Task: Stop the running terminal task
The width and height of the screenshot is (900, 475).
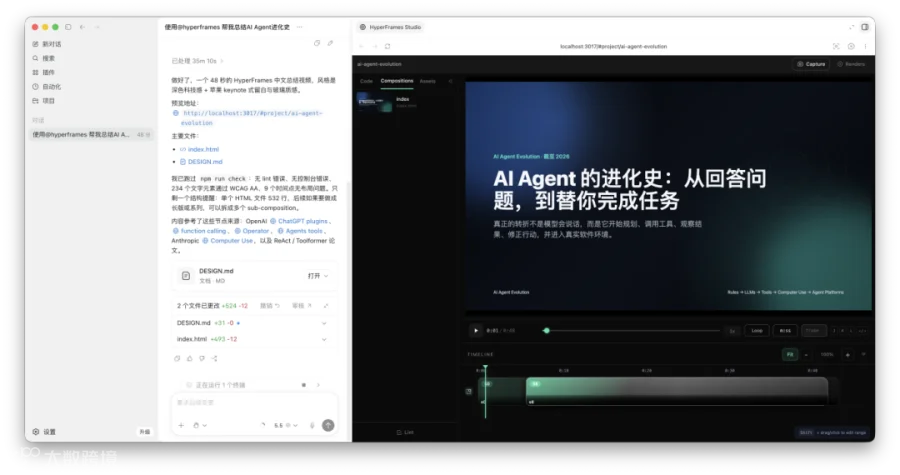Action: [x=304, y=385]
